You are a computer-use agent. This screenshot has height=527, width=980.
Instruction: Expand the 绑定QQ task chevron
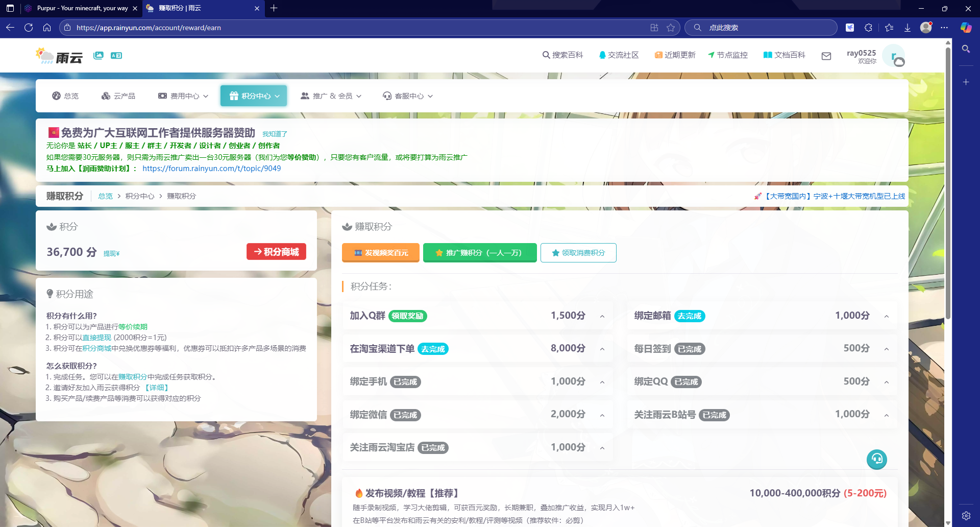click(887, 382)
